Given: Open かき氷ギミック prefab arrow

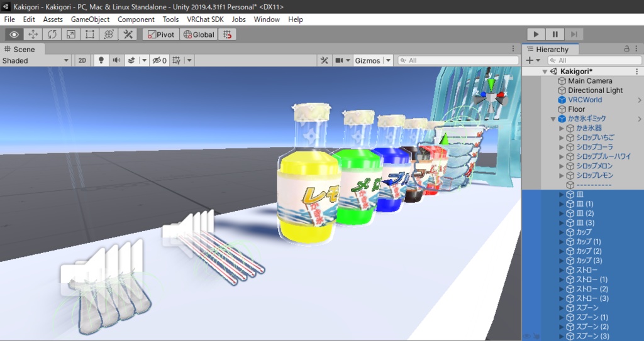Looking at the screenshot, I should click(639, 119).
